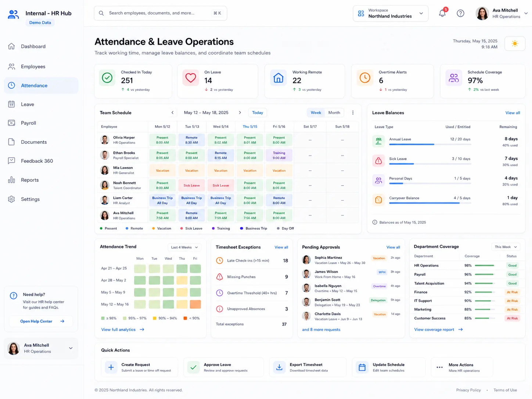Click the Create Request plus icon
This screenshot has width=532, height=399.
click(111, 367)
